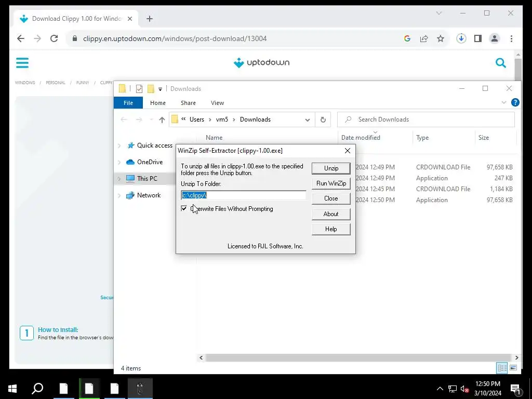
Task: Select This PC in navigation pane
Action: click(147, 179)
